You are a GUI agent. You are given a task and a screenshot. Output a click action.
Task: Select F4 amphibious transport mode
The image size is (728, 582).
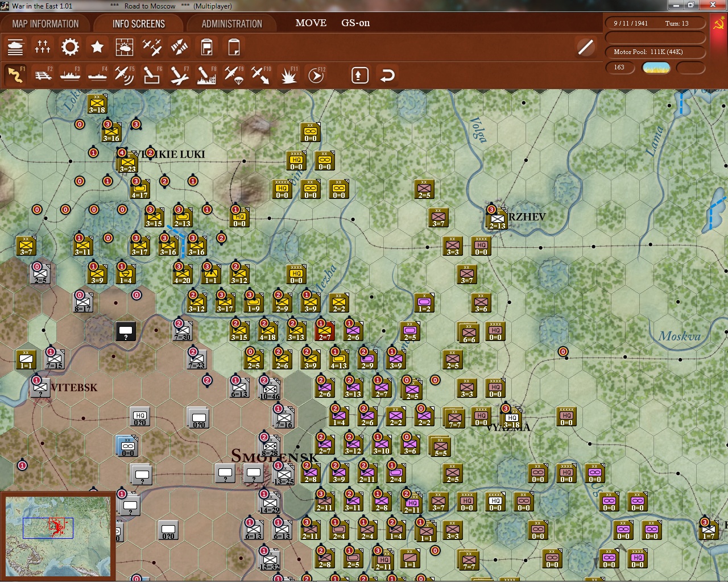click(97, 75)
